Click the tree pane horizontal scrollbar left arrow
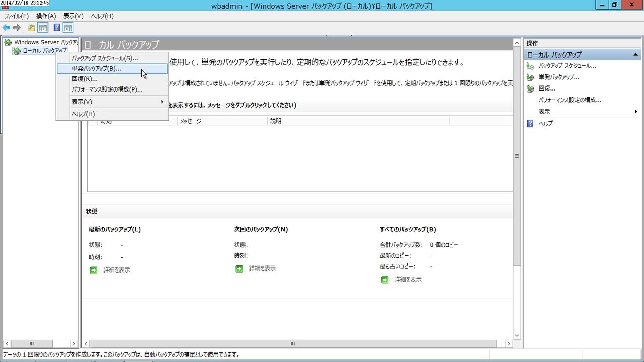The width and height of the screenshot is (644, 362). 7,344
